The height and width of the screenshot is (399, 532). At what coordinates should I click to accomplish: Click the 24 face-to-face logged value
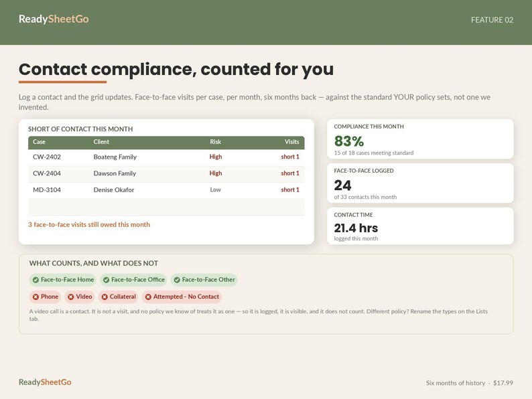[342, 185]
